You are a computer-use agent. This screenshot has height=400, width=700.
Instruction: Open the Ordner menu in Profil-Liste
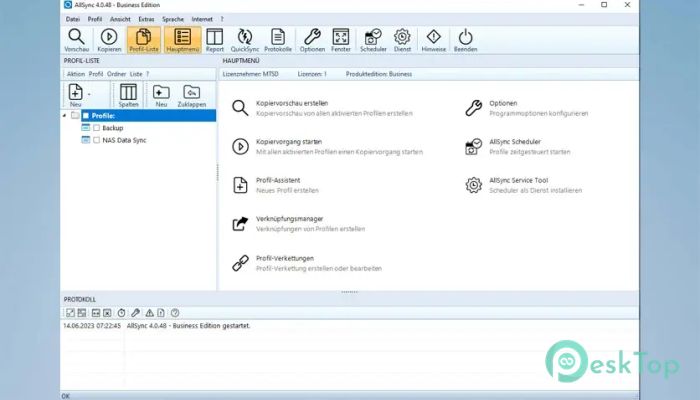(x=117, y=74)
